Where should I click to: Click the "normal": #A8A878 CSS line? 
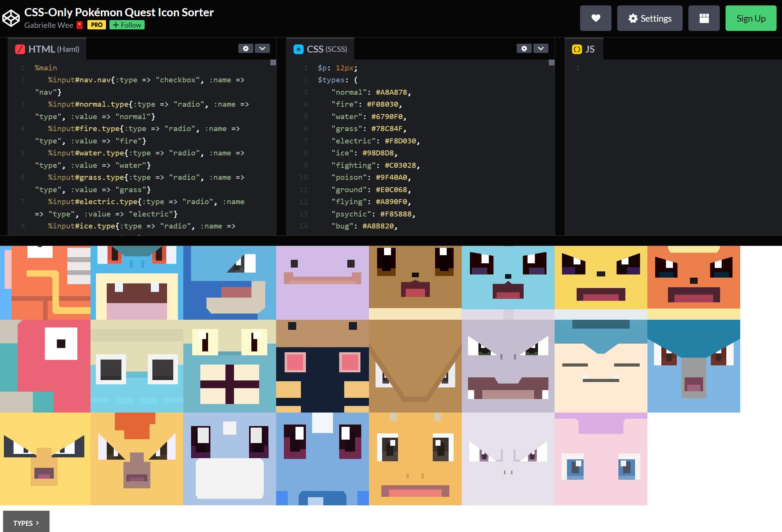pos(371,92)
